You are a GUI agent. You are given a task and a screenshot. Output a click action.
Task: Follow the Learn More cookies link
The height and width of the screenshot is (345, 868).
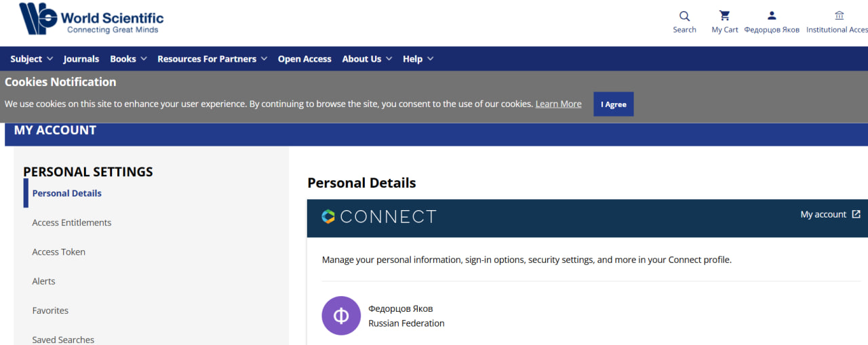[558, 104]
